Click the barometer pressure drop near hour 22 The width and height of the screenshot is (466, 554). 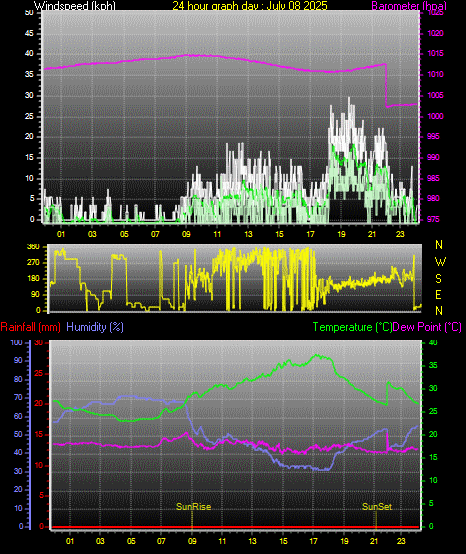(x=386, y=85)
